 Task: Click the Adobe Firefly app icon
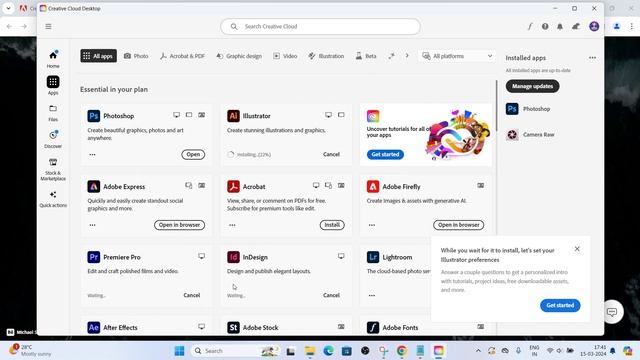point(373,187)
